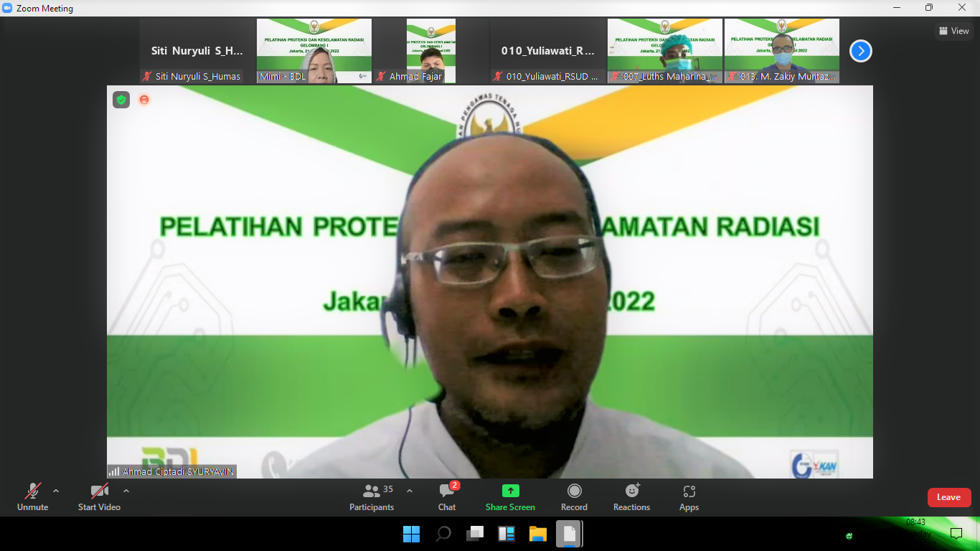Viewport: 980px width, 551px height.
Task: Click the document app icon on taskbar
Action: (x=570, y=534)
